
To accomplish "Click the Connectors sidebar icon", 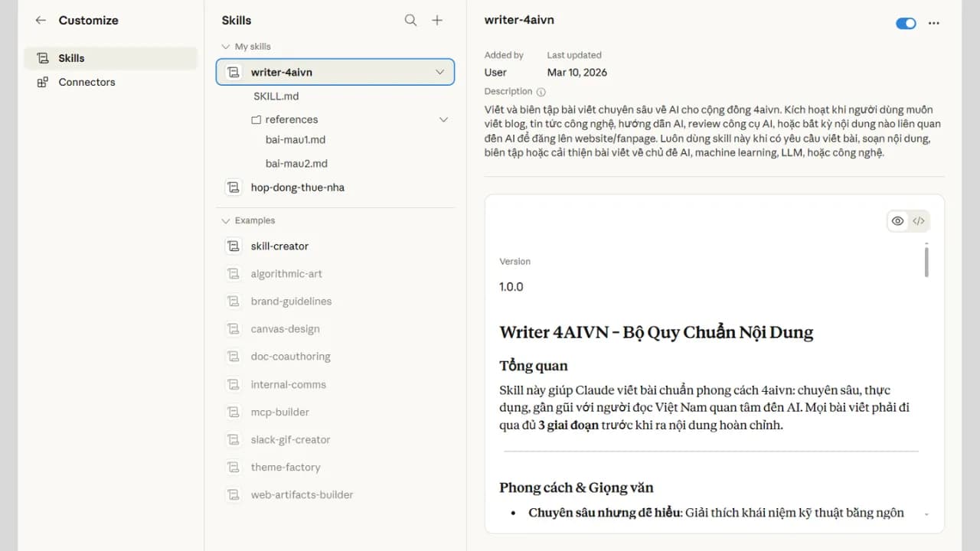I will point(42,82).
